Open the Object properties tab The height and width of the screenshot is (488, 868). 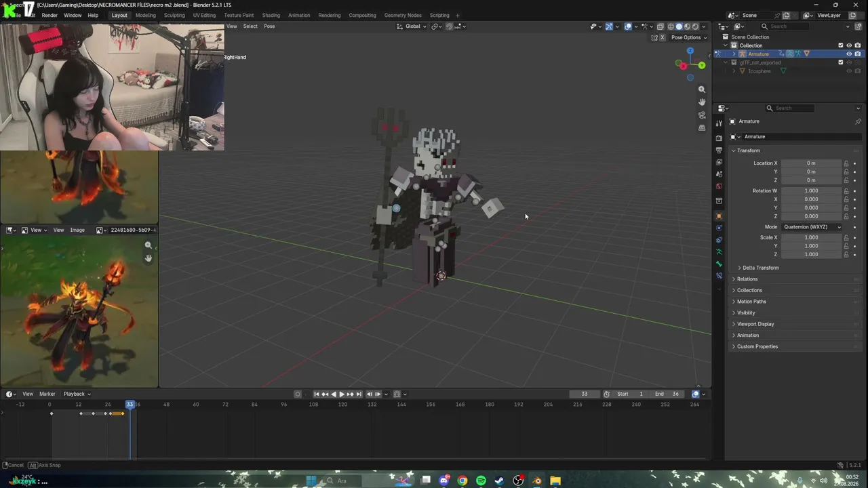click(719, 216)
